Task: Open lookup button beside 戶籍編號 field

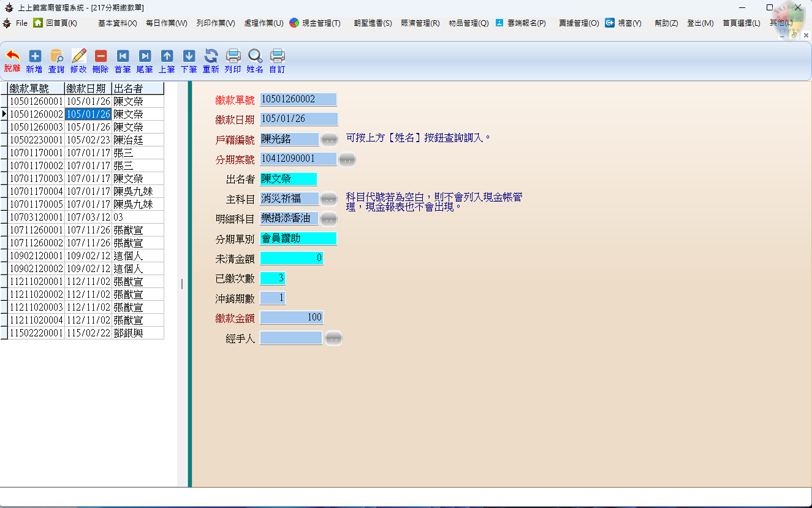Action: [x=329, y=140]
